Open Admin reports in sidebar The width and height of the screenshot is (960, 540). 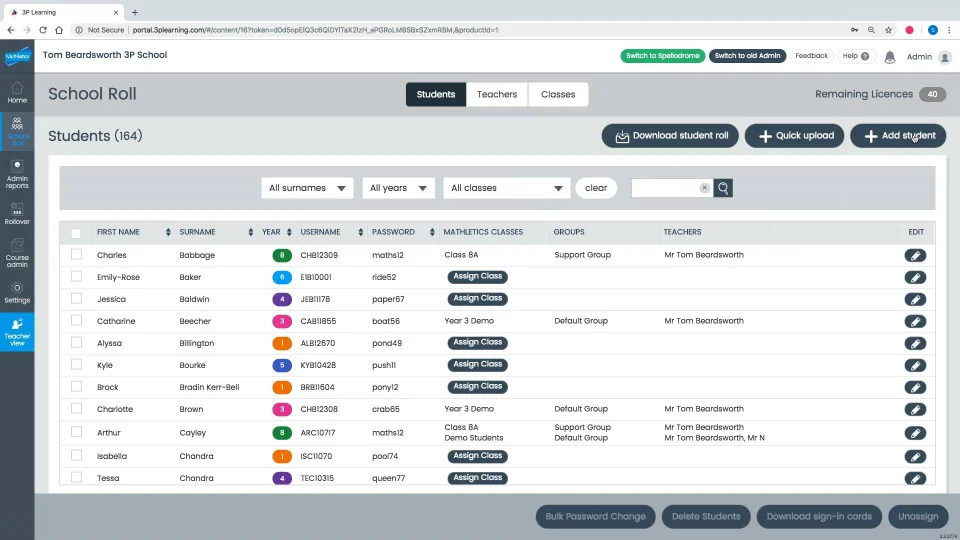click(17, 174)
